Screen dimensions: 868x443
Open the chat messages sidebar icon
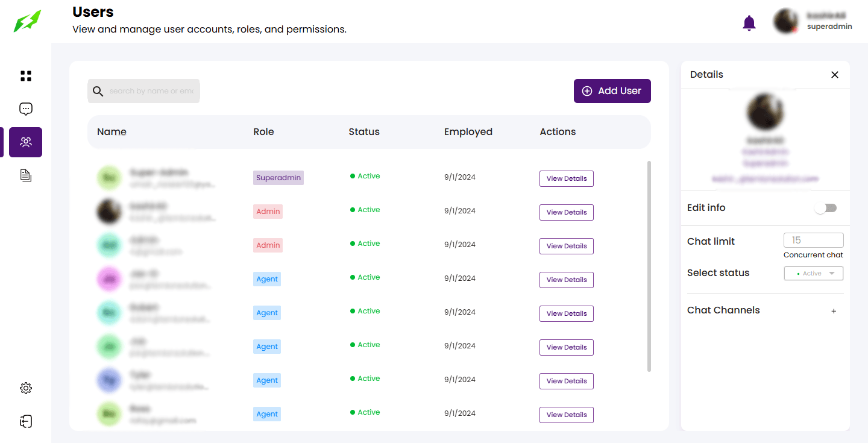(x=25, y=109)
